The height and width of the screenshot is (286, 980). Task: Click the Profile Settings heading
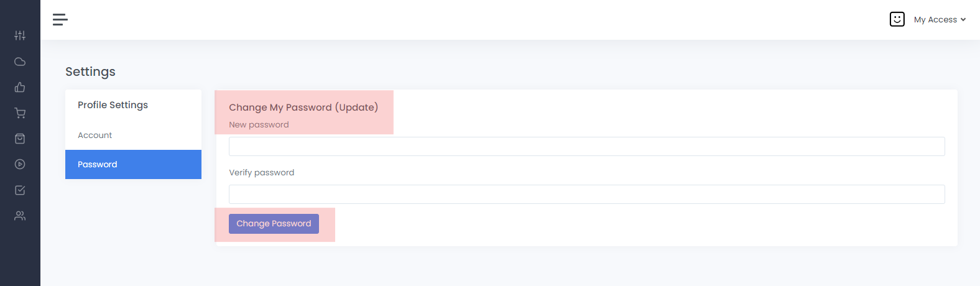coord(113,105)
